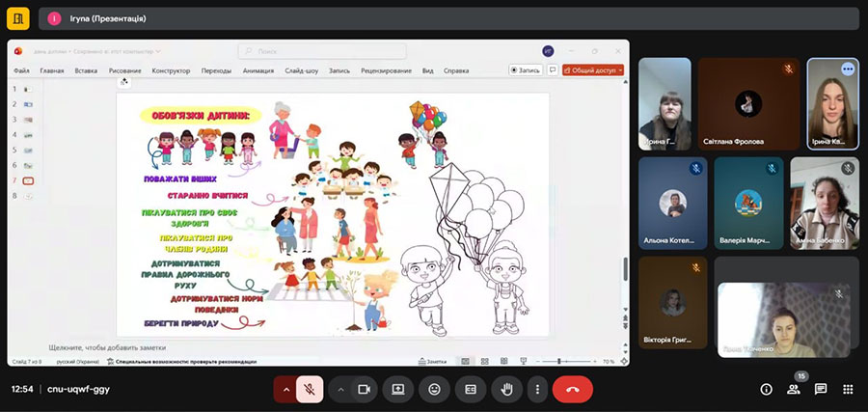Click the 70 % zoom level

609,362
